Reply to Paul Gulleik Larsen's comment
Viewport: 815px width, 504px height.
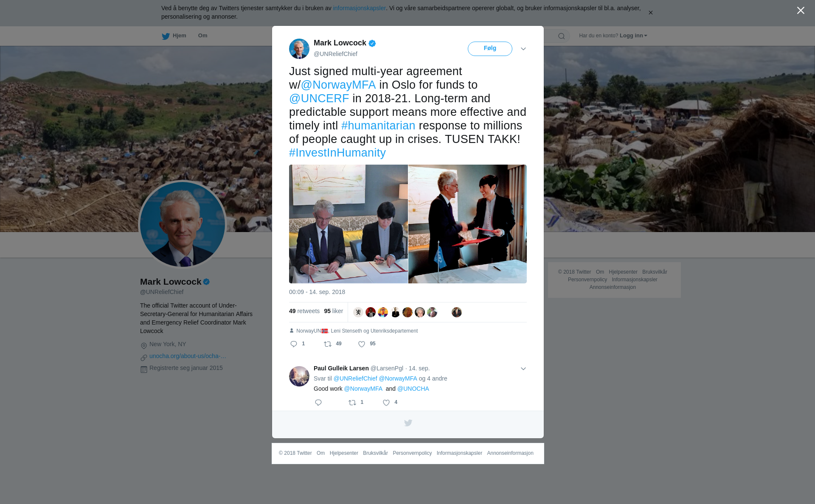pos(318,403)
